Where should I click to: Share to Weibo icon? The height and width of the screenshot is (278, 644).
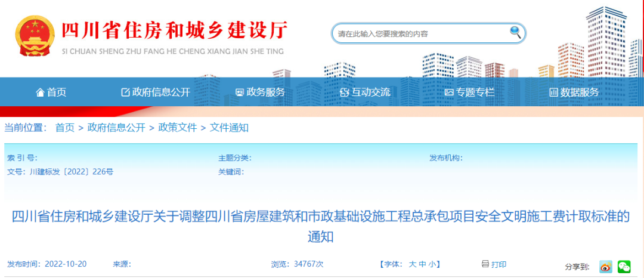click(x=606, y=266)
